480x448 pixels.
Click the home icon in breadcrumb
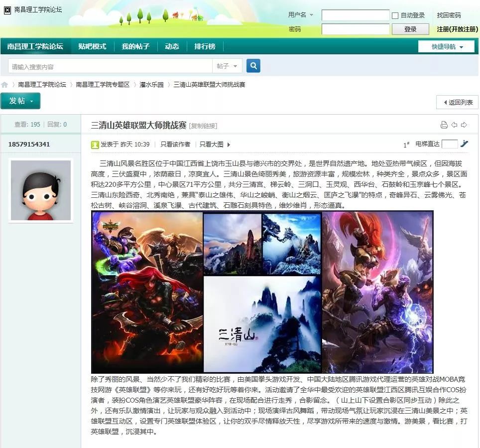tap(4, 85)
